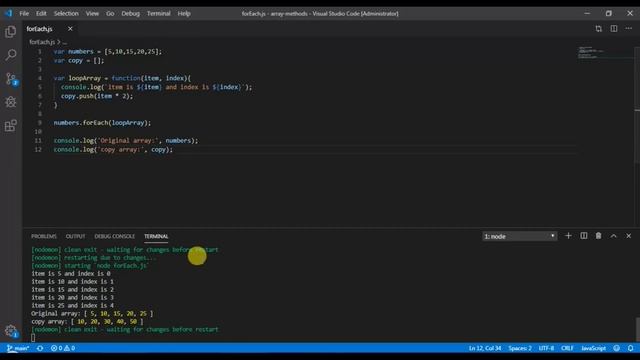Click forEach.js in the breadcrumb
The height and width of the screenshot is (360, 640).
click(42, 42)
